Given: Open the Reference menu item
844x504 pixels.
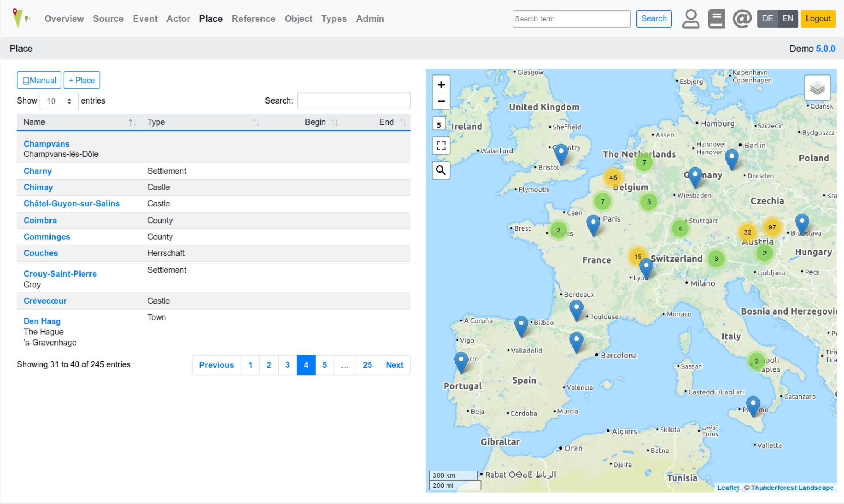Looking at the screenshot, I should [x=253, y=19].
